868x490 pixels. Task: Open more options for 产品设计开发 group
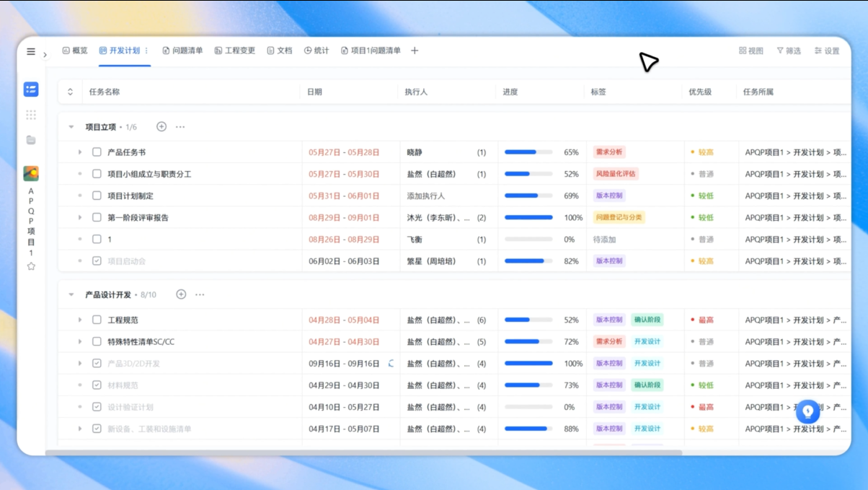pos(200,294)
